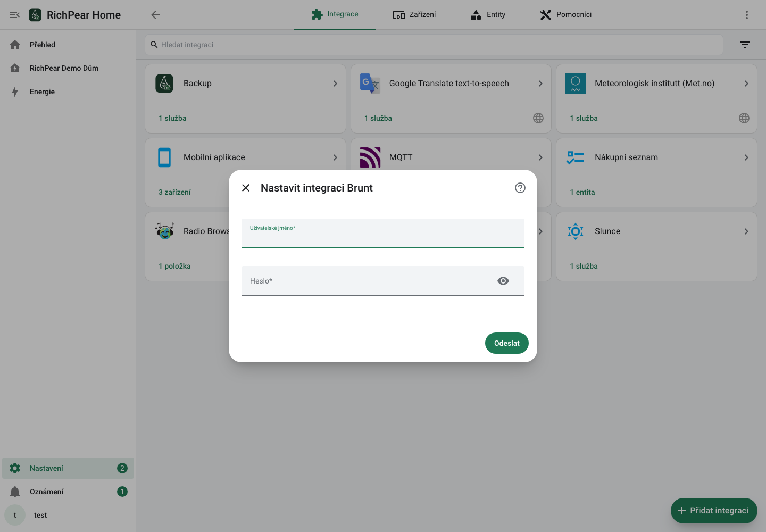Click the RichPear Home logo icon
The image size is (766, 532).
(35, 15)
